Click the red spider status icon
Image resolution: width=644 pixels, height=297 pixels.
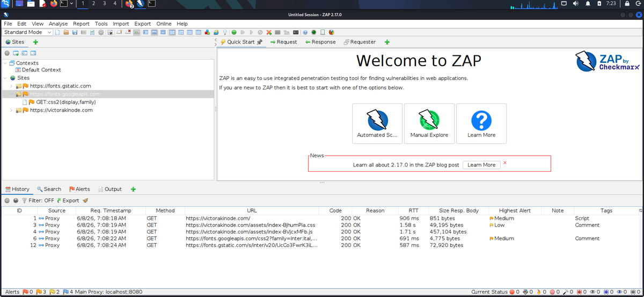[580, 292]
